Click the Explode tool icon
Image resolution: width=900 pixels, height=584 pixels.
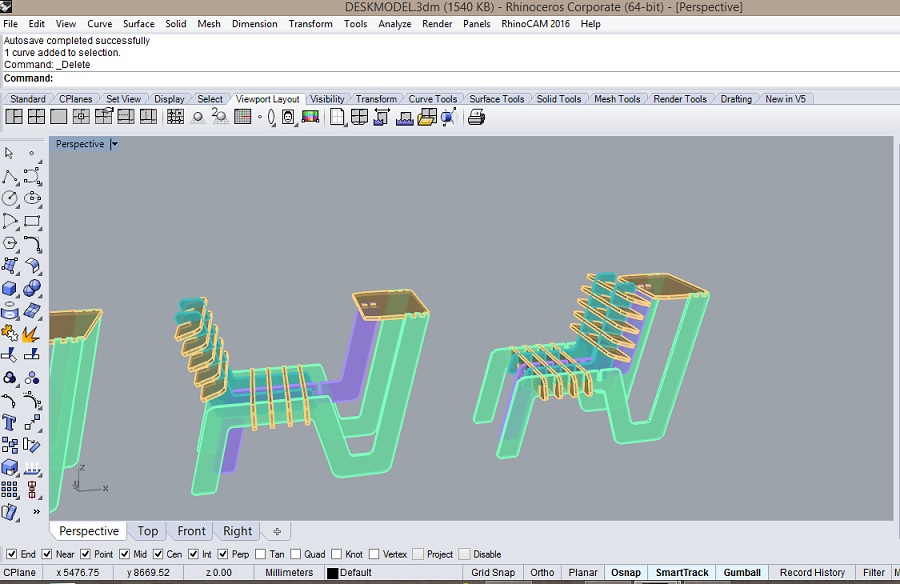click(x=32, y=333)
